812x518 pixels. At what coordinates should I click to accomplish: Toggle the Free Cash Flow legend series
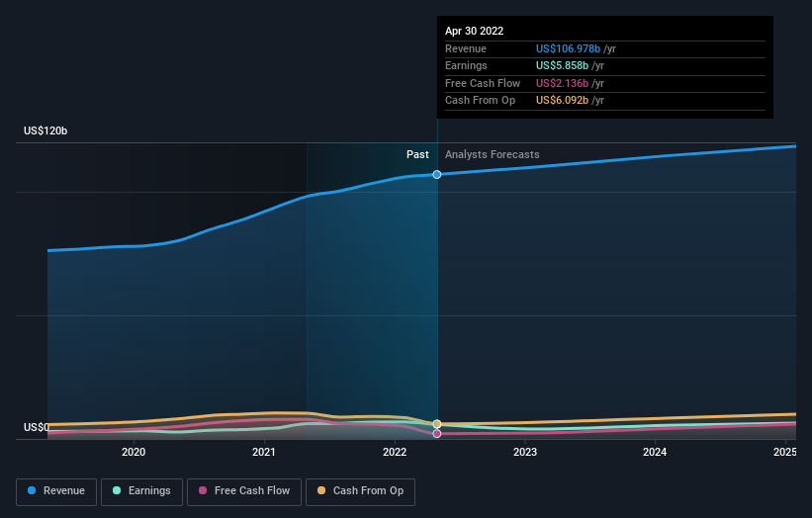click(x=244, y=491)
